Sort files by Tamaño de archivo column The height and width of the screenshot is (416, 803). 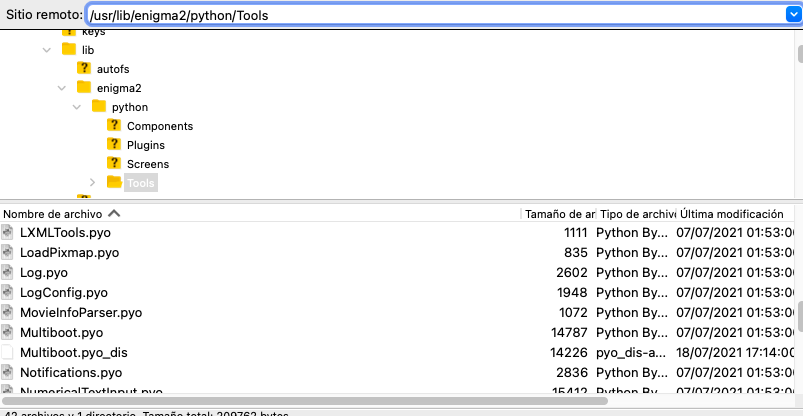coord(558,214)
